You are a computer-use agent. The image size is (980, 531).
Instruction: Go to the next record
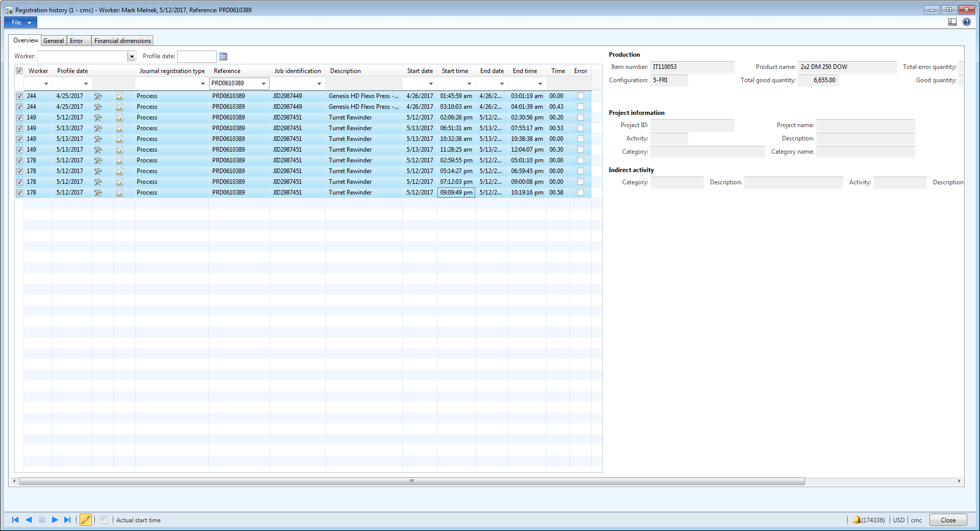pyautogui.click(x=55, y=520)
